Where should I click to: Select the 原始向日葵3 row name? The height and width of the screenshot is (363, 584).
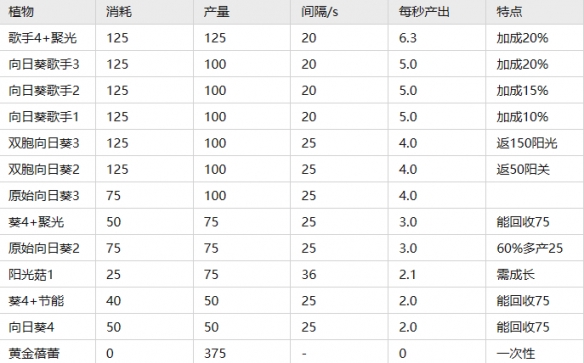point(44,195)
